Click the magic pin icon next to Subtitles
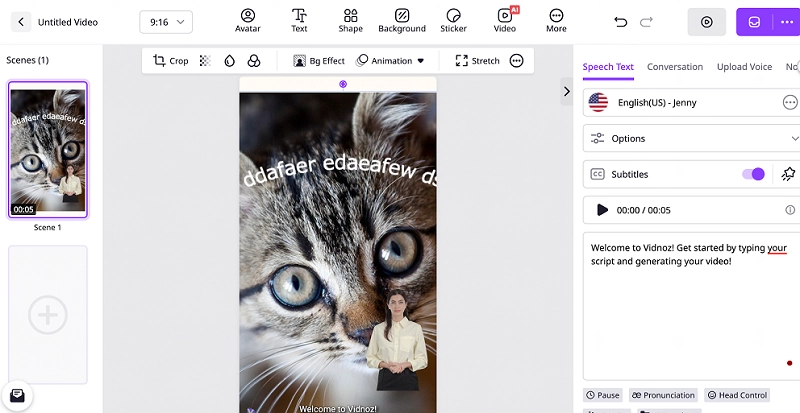Viewport: 800px width, 413px height. pyautogui.click(x=788, y=174)
